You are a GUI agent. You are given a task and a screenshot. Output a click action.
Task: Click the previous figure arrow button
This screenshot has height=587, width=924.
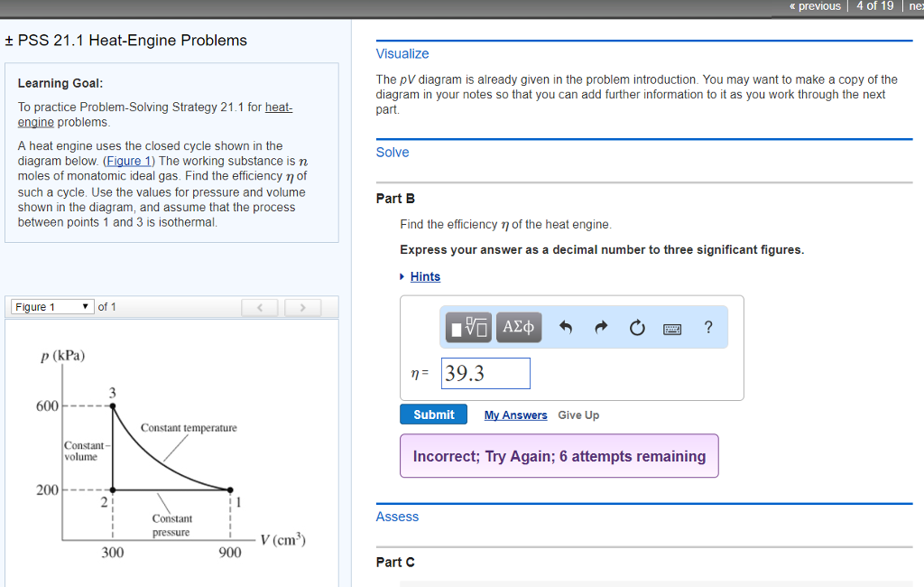260,307
